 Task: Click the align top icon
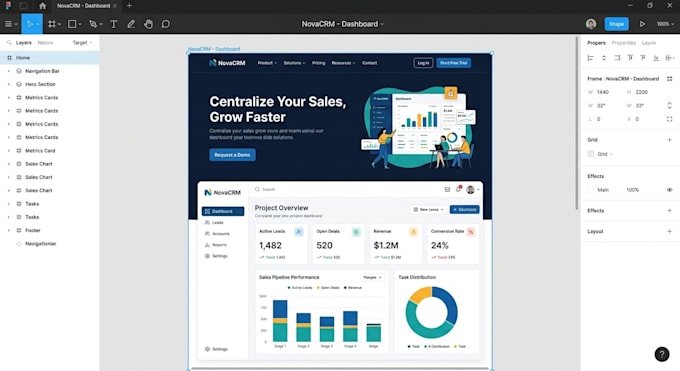point(630,58)
